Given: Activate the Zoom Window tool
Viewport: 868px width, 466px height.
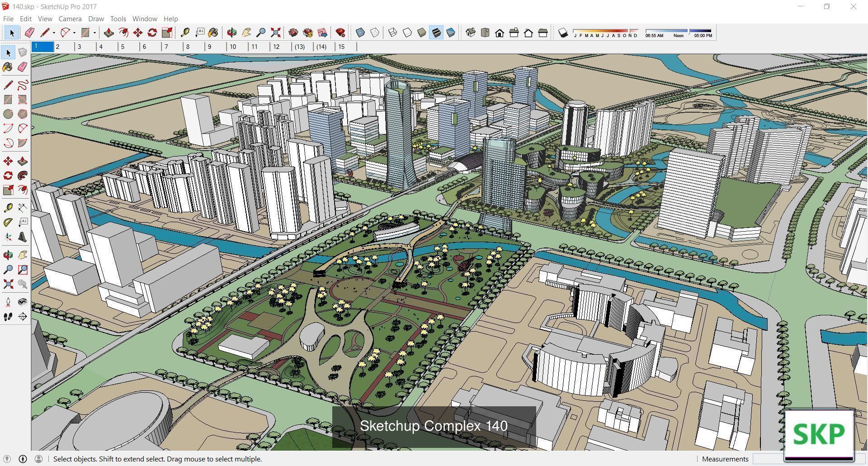Looking at the screenshot, I should (x=23, y=270).
